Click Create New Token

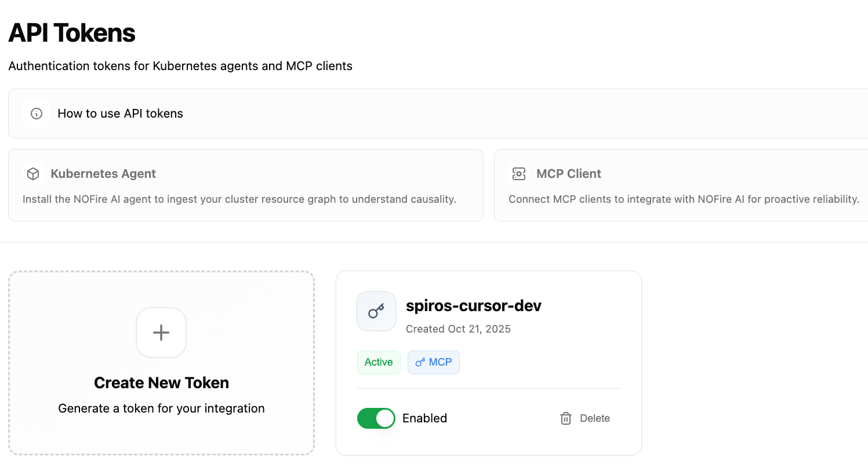pos(161,363)
